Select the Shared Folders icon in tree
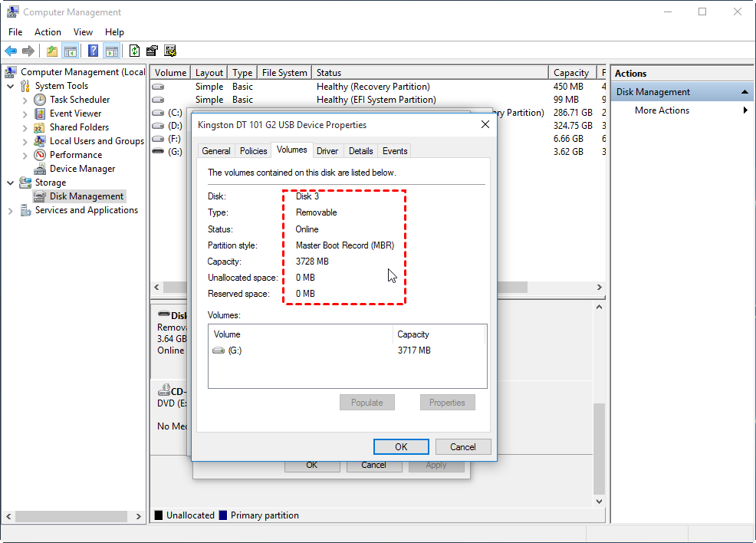 pyautogui.click(x=40, y=127)
